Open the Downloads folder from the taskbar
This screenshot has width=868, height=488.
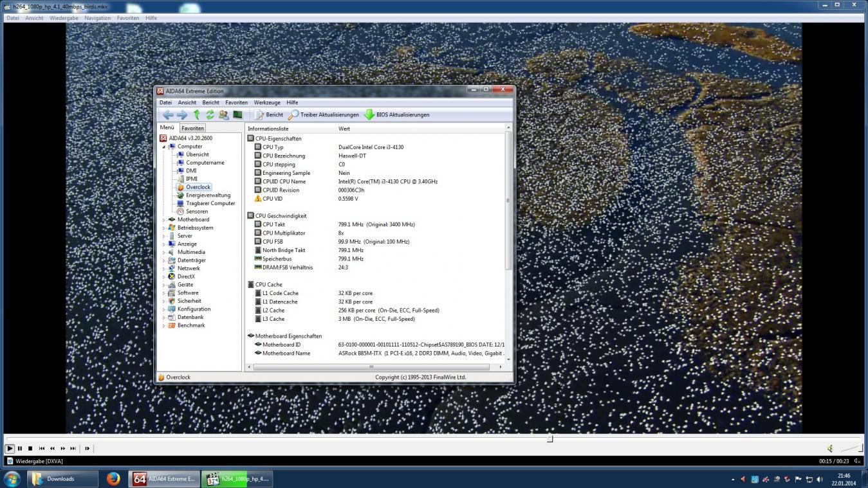(x=62, y=478)
